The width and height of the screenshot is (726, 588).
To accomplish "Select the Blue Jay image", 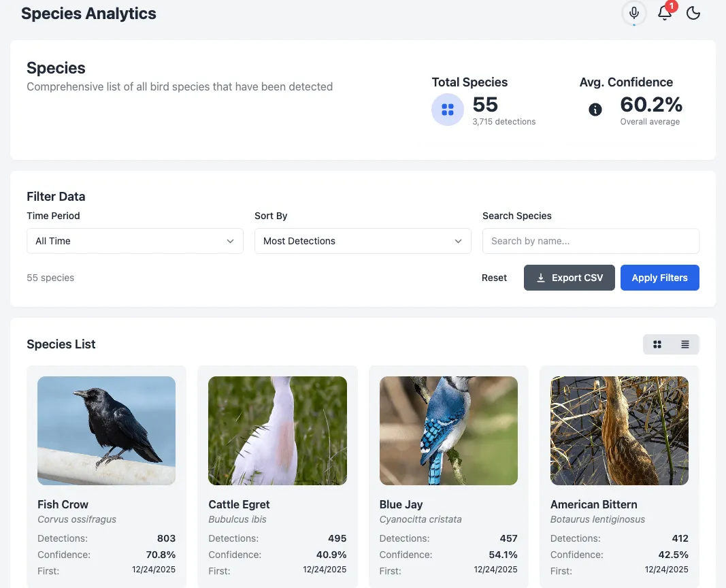I will click(x=448, y=430).
